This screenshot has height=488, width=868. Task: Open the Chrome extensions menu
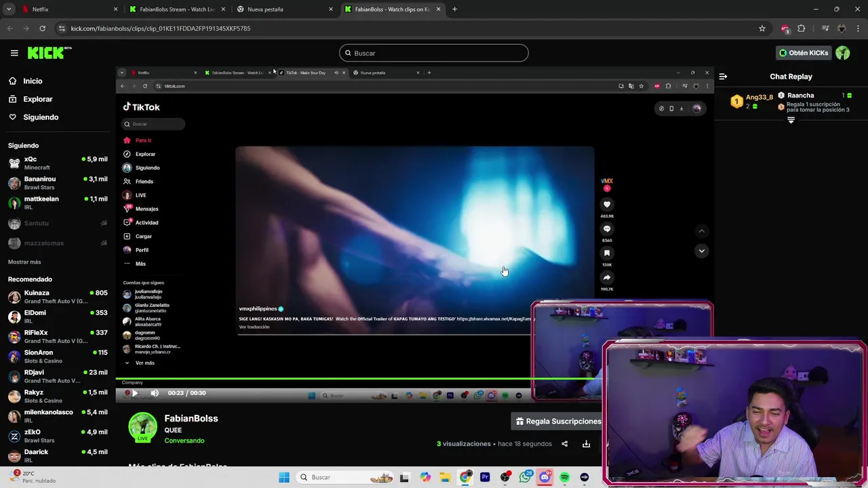801,28
